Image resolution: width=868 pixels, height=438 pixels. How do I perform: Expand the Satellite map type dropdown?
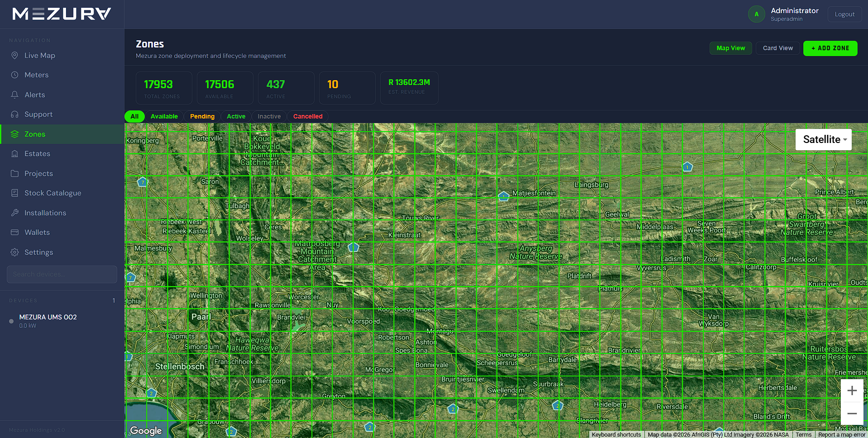pos(824,139)
